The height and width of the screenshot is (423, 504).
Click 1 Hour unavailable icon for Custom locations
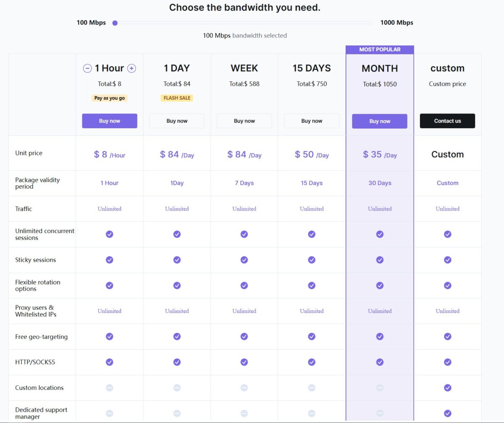tap(110, 388)
